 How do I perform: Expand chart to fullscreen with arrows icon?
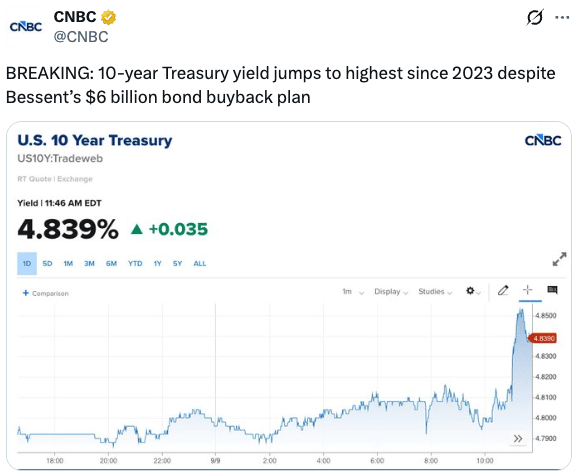(x=559, y=259)
